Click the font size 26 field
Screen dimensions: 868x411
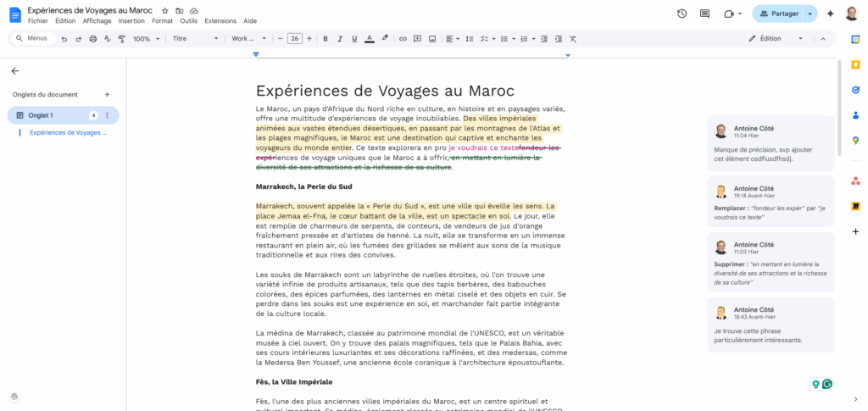point(295,39)
